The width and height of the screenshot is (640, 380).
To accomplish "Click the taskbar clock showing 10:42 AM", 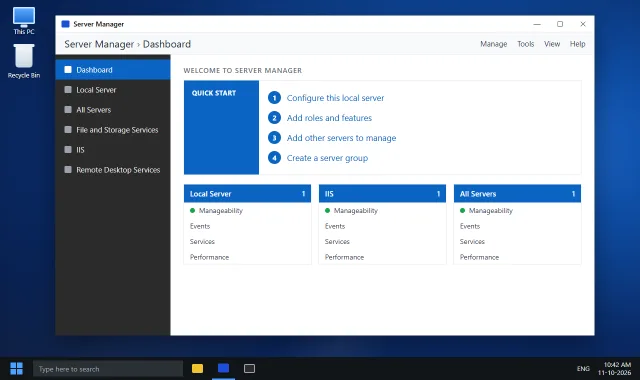I will [x=615, y=369].
